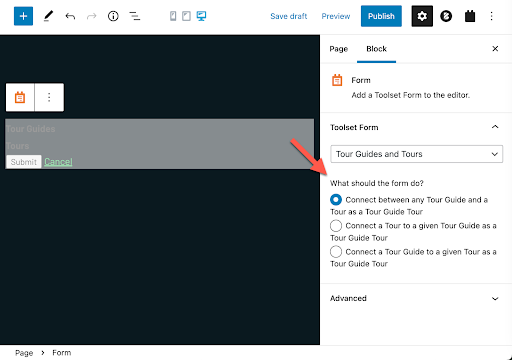Viewport: 512px width, 360px height.
Task: Click the Tours label in the form
Action: (x=17, y=146)
